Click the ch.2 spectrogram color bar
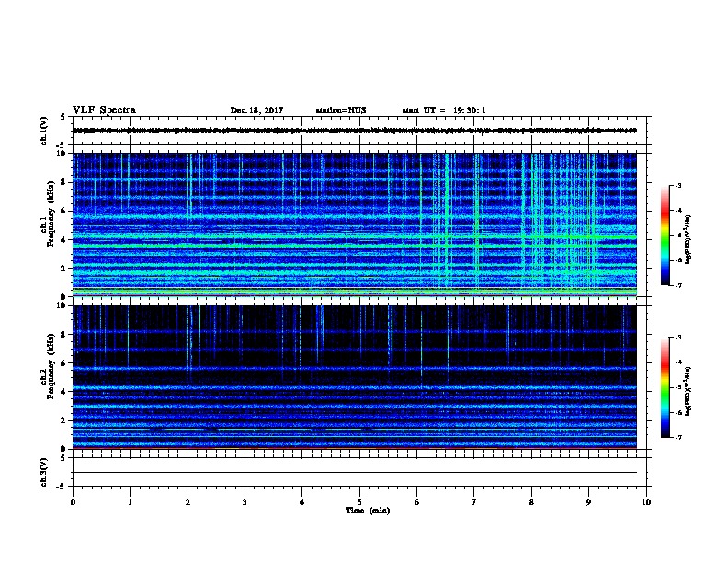 pyautogui.click(x=665, y=387)
